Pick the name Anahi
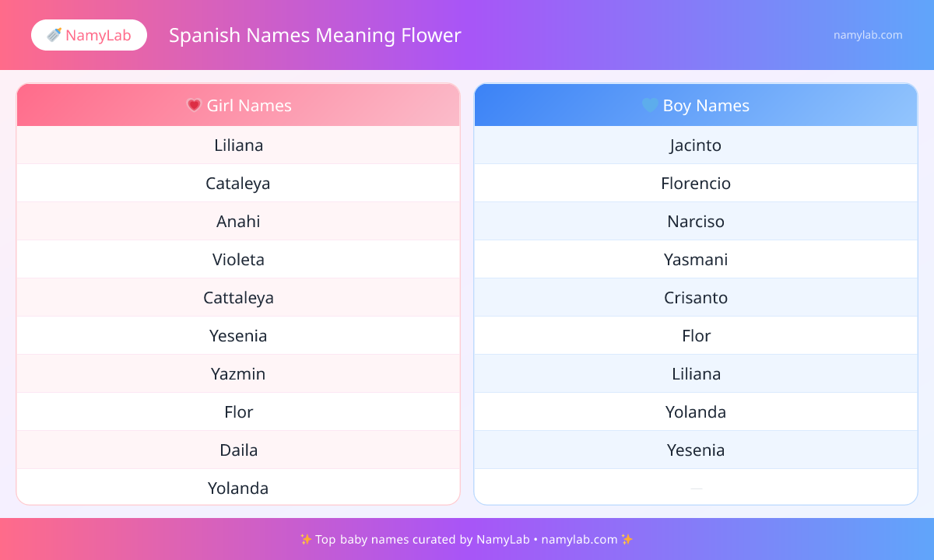The image size is (934, 560). pos(238,222)
